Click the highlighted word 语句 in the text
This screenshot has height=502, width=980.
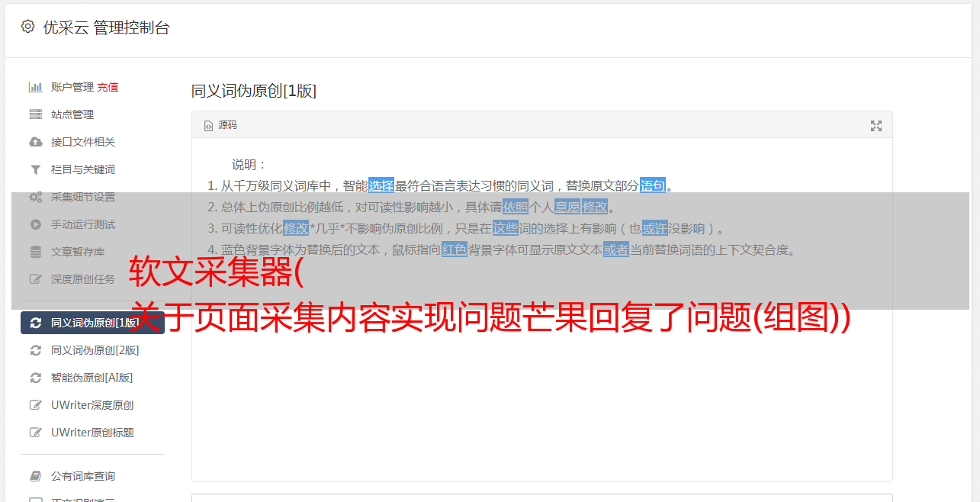coord(653,185)
